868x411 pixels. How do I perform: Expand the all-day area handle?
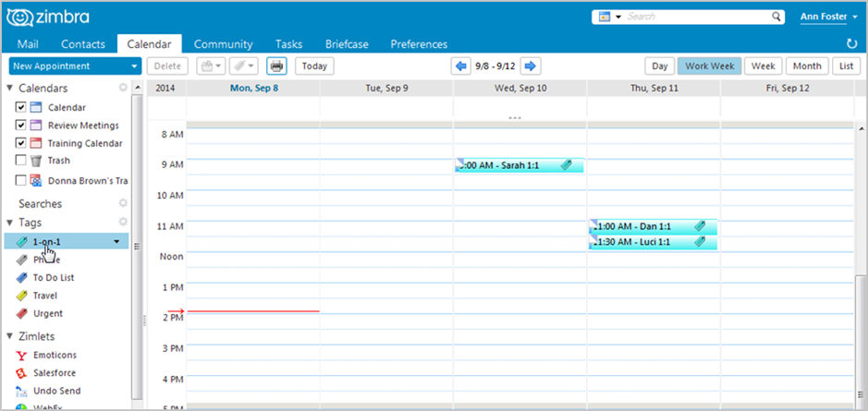(514, 118)
